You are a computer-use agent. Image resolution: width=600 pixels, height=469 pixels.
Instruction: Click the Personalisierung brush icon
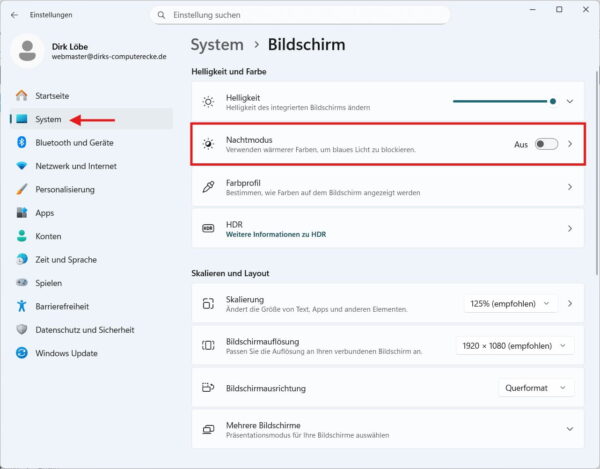(22, 189)
